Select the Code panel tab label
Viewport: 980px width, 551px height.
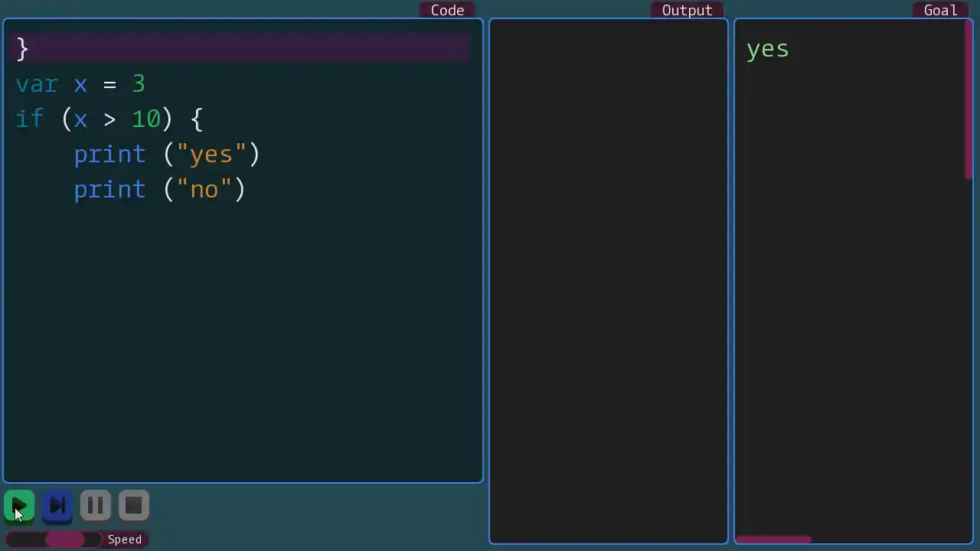click(x=447, y=10)
